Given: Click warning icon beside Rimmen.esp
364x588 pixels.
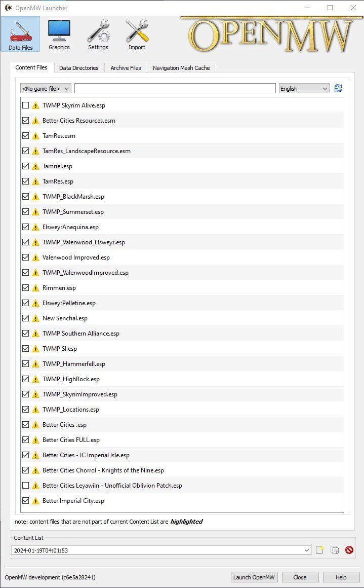Looking at the screenshot, I should tap(35, 288).
